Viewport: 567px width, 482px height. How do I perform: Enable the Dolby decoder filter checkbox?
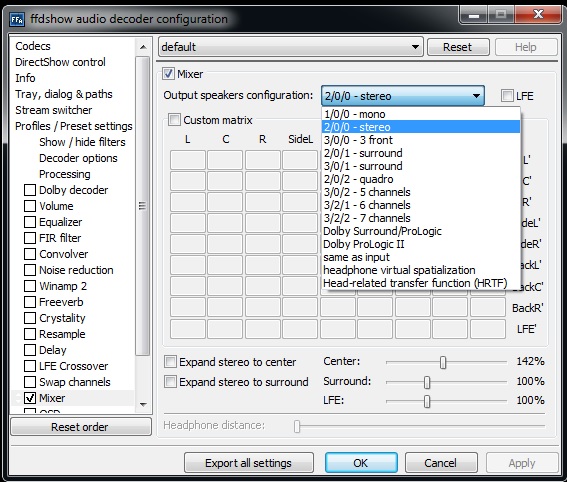click(30, 190)
